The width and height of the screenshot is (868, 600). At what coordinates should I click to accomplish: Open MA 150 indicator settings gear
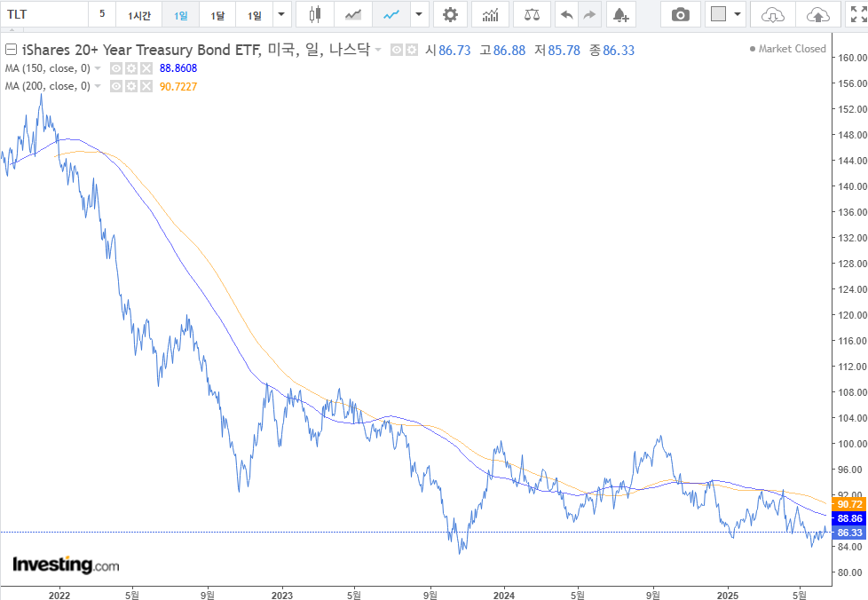(130, 68)
